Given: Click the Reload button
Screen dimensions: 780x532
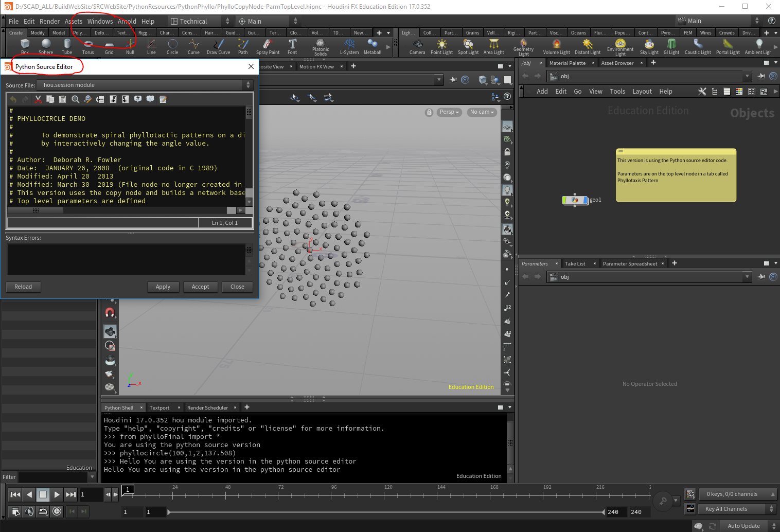Looking at the screenshot, I should [23, 287].
